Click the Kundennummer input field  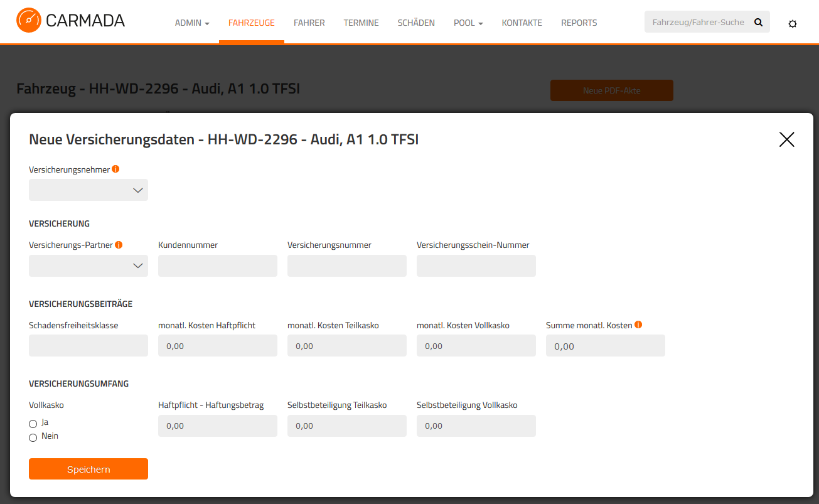click(x=218, y=265)
